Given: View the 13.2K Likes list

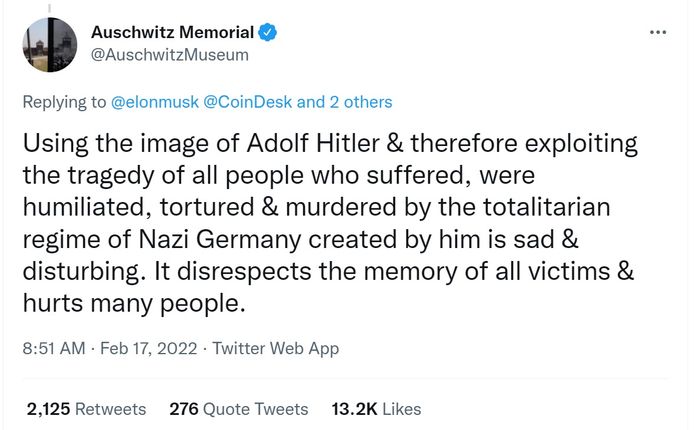Looking at the screenshot, I should point(376,409).
